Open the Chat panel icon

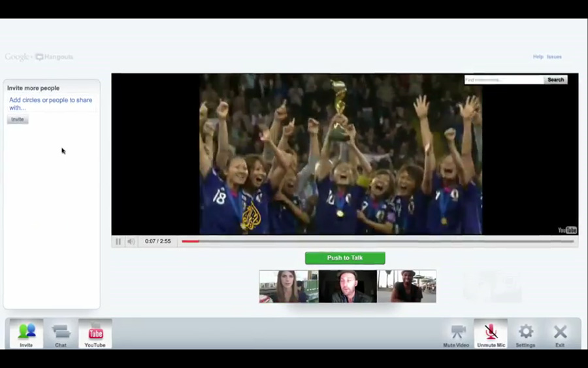pyautogui.click(x=61, y=333)
